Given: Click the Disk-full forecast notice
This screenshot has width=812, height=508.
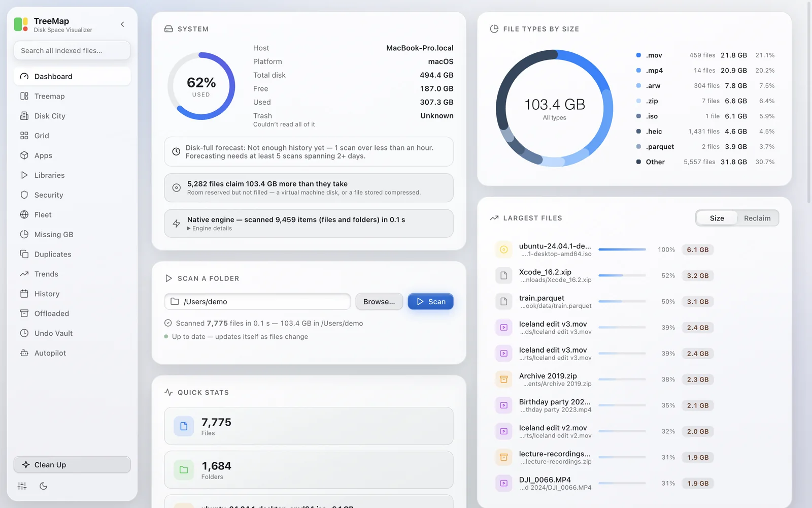Looking at the screenshot, I should coord(309,152).
